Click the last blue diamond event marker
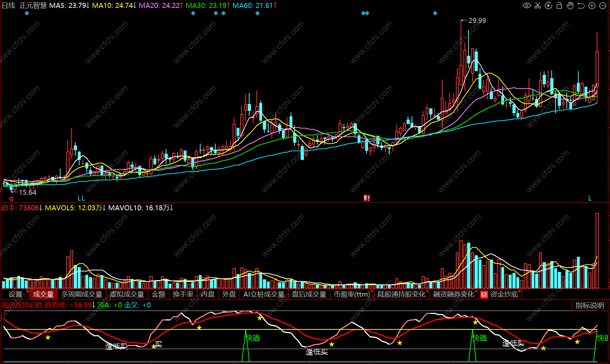Image resolution: width=610 pixels, height=364 pixels. (435, 13)
